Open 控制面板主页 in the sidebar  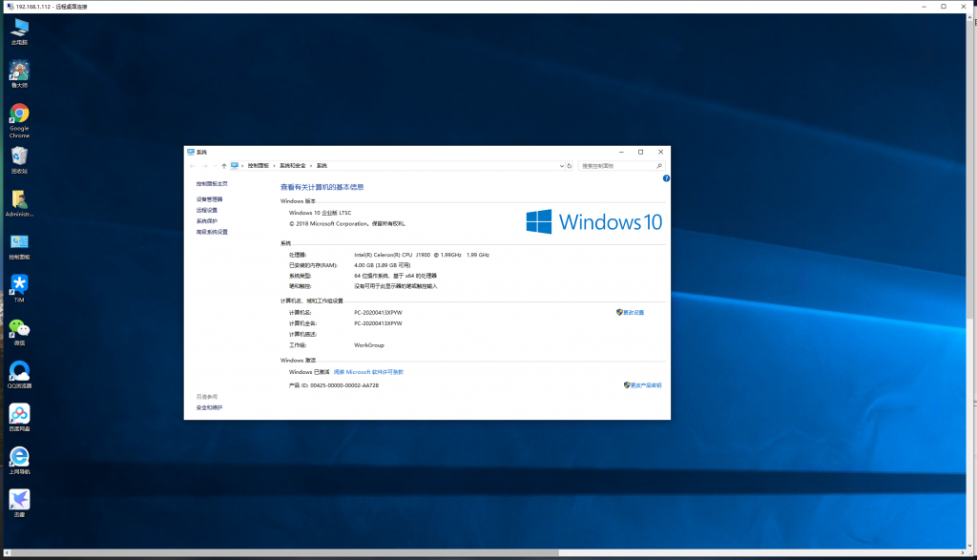pos(212,184)
